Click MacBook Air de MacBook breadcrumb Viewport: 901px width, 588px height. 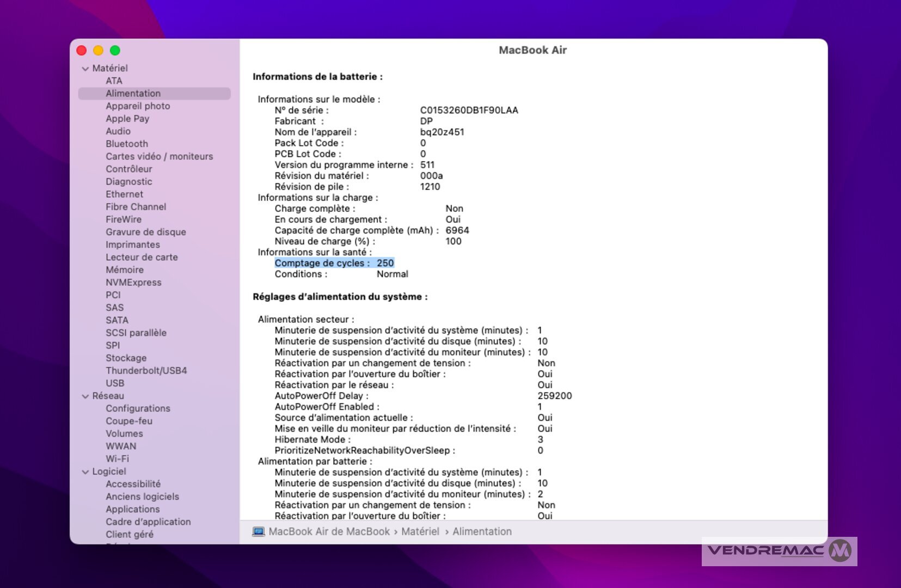click(329, 531)
